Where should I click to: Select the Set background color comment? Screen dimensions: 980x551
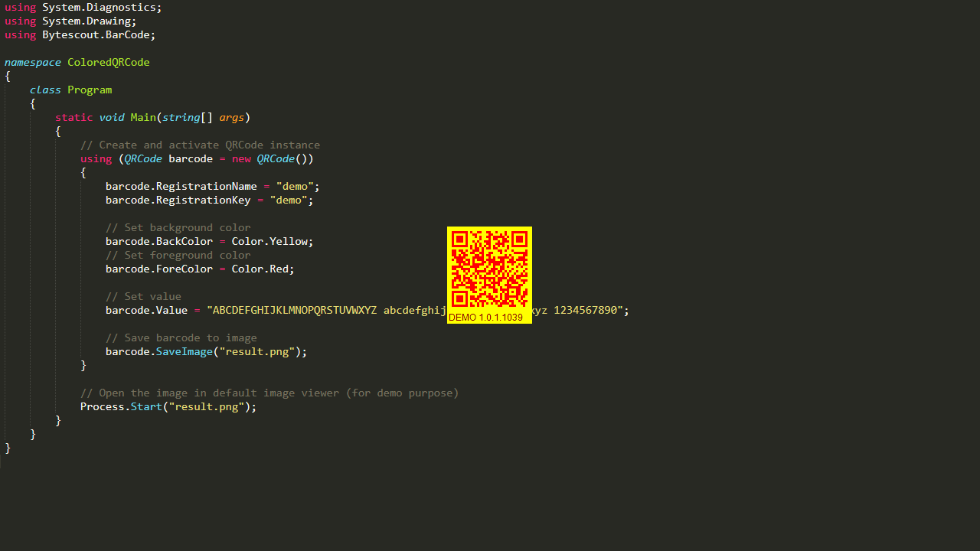178,227
